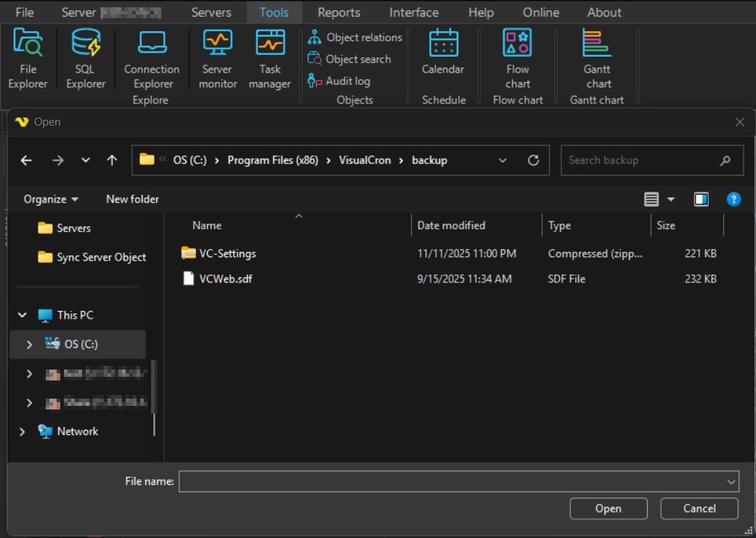Open the Gantt chart view
Image resolution: width=756 pixels, height=538 pixels.
[x=598, y=58]
